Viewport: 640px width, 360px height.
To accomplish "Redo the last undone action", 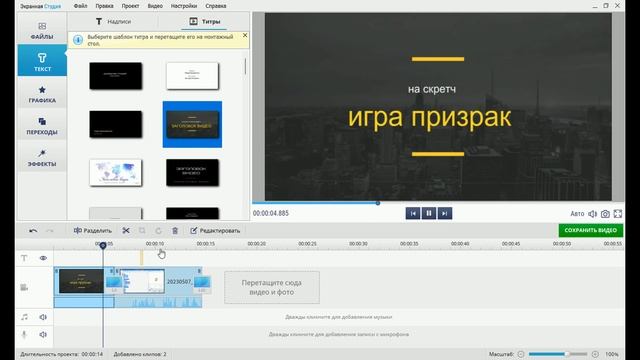I will [x=49, y=231].
